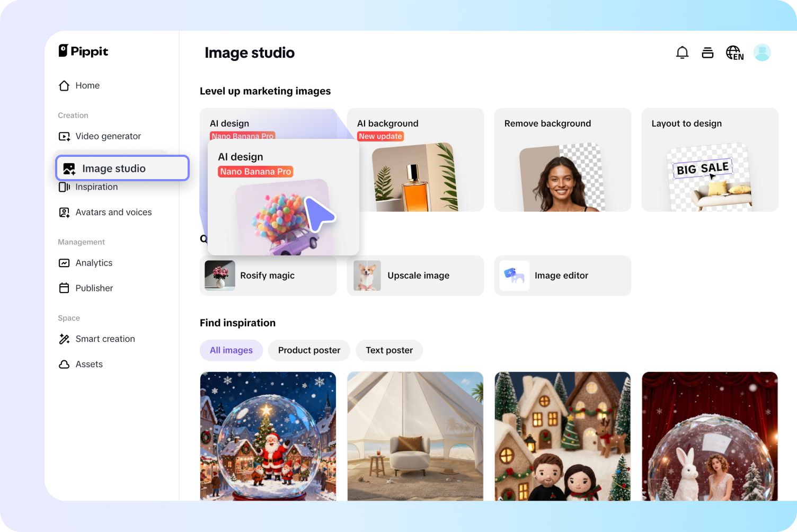Image resolution: width=797 pixels, height=532 pixels.
Task: Click the queue icon beside the notification bell
Action: tap(708, 52)
